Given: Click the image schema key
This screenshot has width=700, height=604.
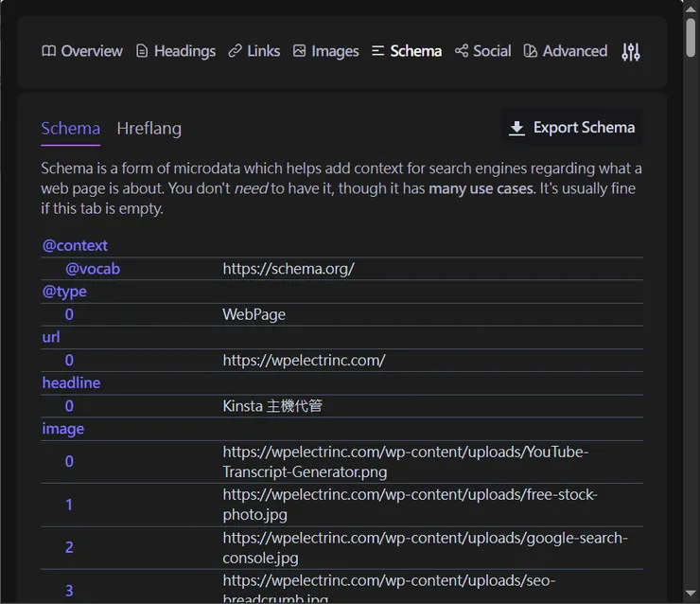Looking at the screenshot, I should tap(62, 429).
